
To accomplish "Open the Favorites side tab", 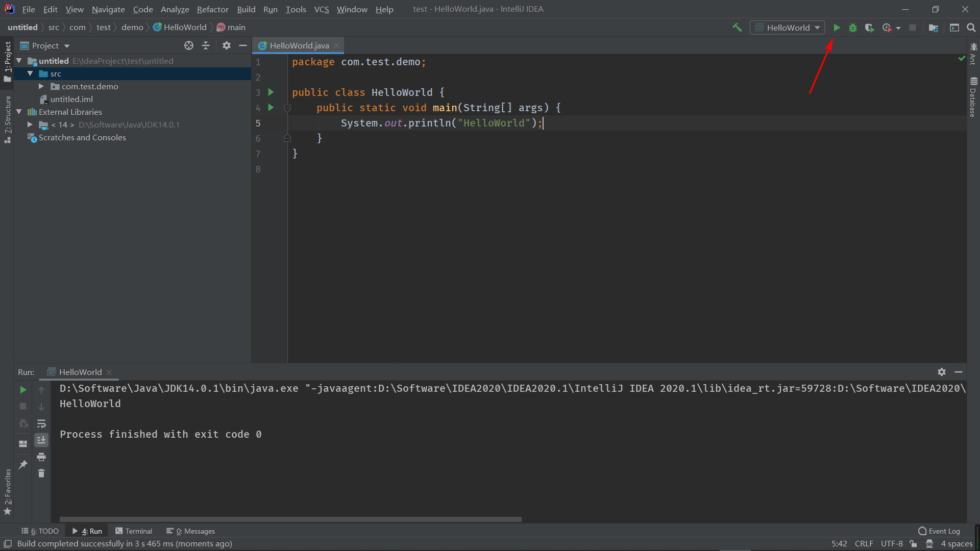I will pos(7,492).
